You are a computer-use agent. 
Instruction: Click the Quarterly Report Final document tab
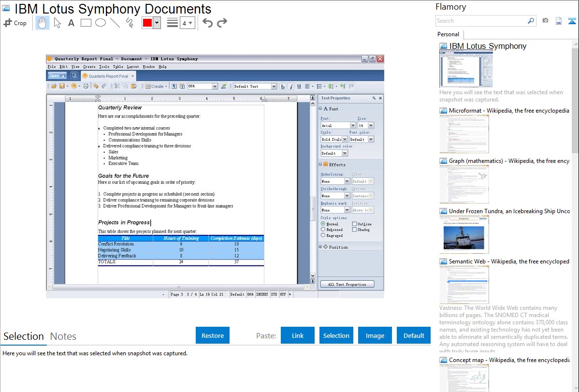coord(108,76)
